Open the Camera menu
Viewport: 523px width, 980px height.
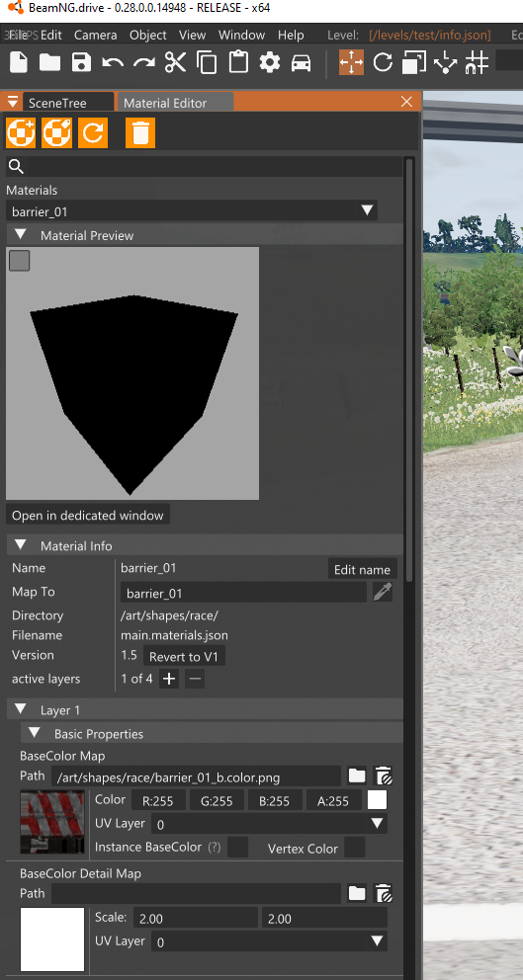95,35
